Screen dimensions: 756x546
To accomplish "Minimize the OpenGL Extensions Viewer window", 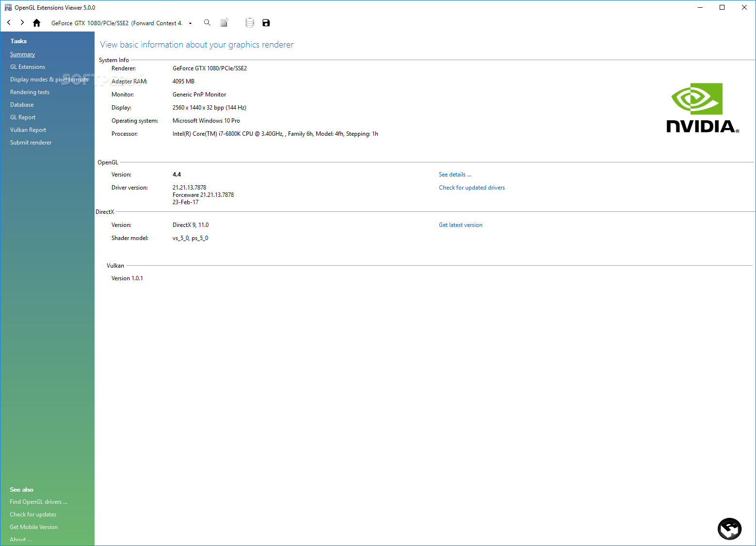I will point(700,7).
